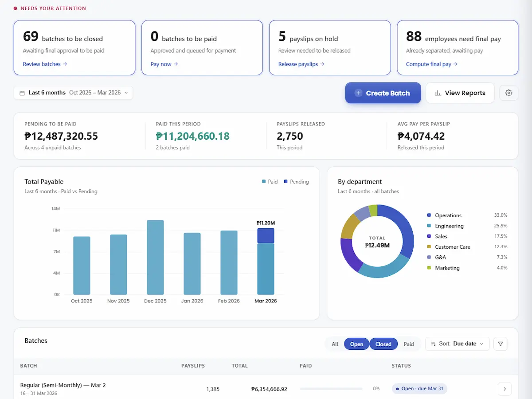Click the 2,750 payslips released value

290,136
